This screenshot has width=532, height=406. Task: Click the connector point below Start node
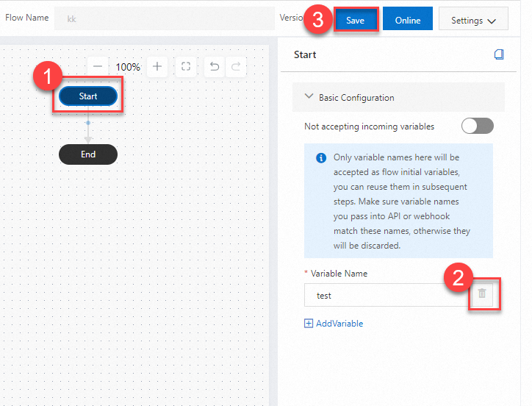click(88, 123)
